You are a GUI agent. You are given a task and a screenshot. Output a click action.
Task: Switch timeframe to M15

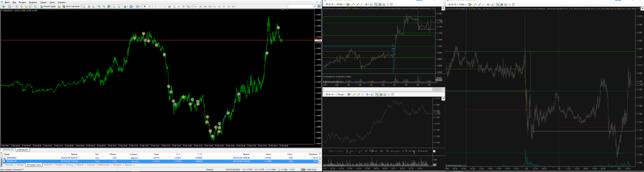tap(205, 7)
